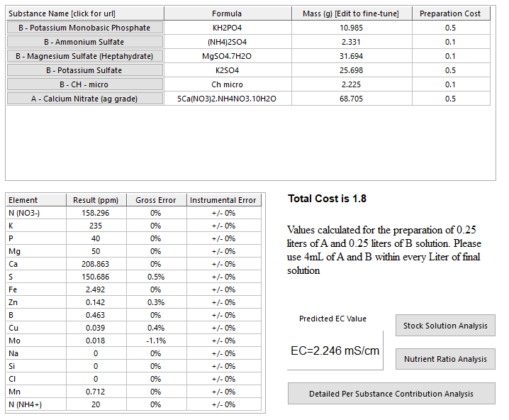Select the S gross error 0.5%

point(156,277)
